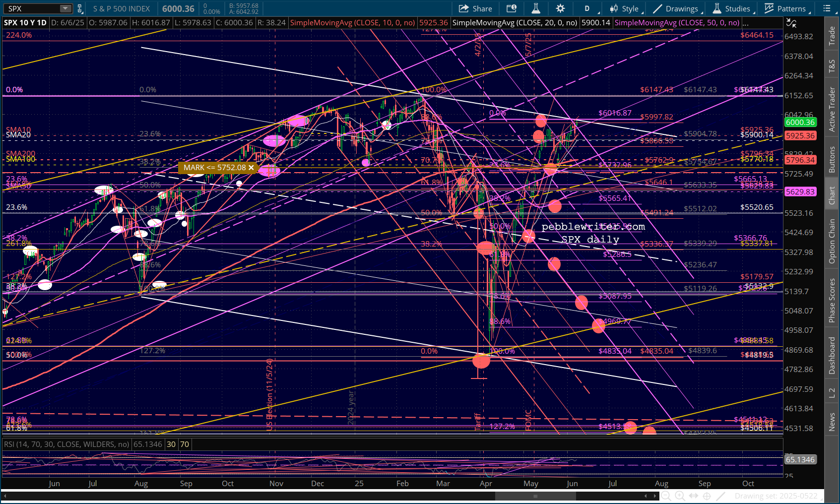Zoom in using the magnifier plus icon
The image size is (840, 504).
pyautogui.click(x=680, y=496)
